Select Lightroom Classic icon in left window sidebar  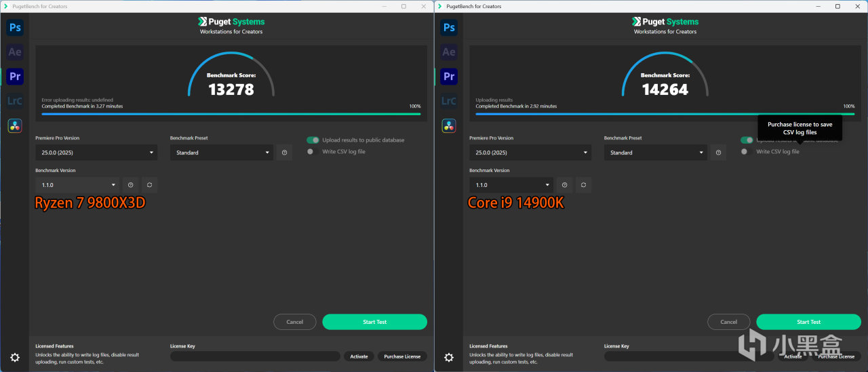click(15, 101)
